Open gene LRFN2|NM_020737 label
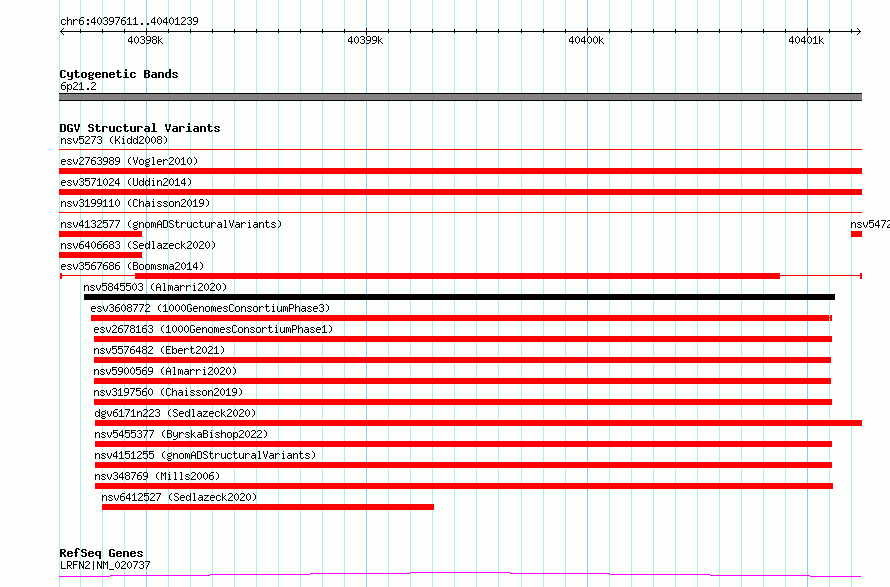This screenshot has height=587, width=890. pos(105,565)
